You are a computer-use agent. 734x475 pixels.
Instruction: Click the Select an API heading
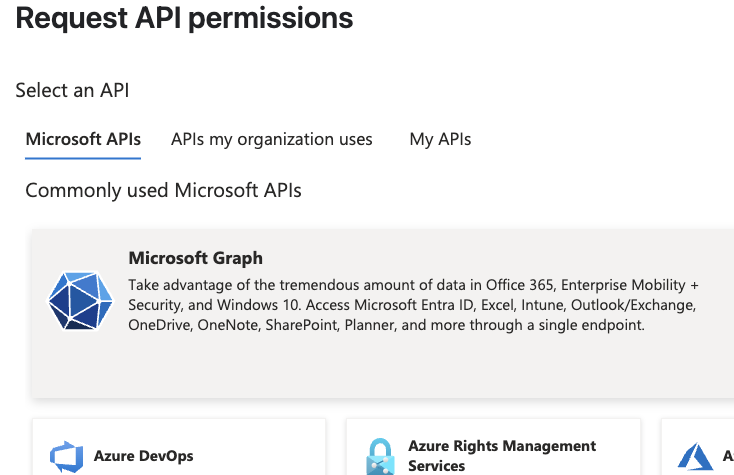72,90
